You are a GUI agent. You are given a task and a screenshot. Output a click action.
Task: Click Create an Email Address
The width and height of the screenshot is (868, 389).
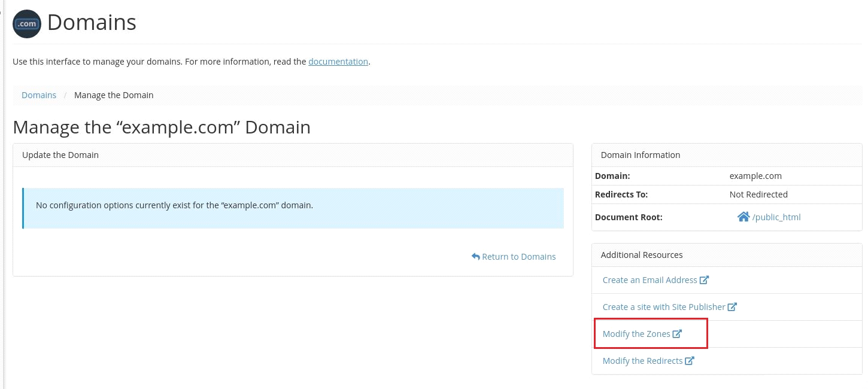[x=649, y=279]
